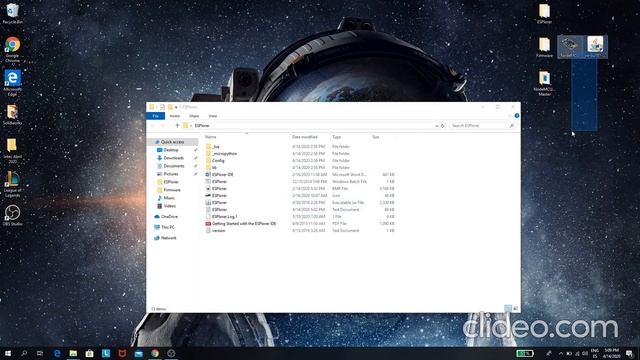The width and height of the screenshot is (640, 360).
Task: Refresh the ESPlorer folder view
Action: point(442,126)
